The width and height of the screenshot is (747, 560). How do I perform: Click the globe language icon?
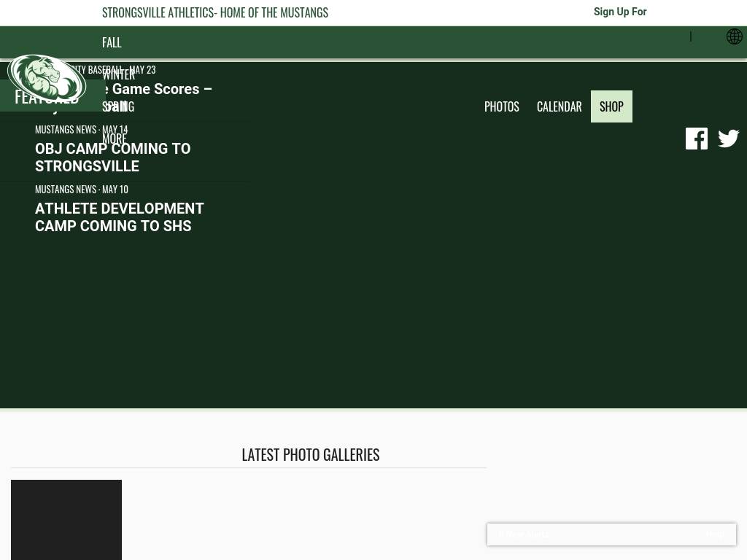pos(734,36)
